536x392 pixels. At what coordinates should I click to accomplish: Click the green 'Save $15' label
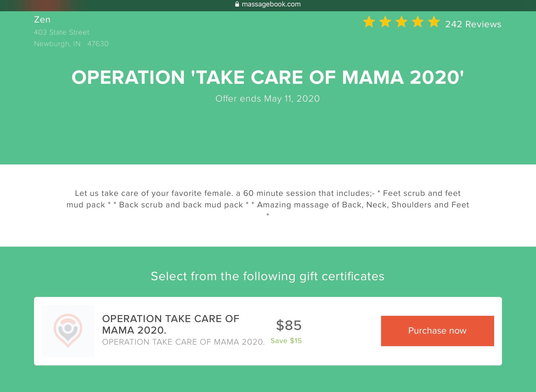(286, 341)
